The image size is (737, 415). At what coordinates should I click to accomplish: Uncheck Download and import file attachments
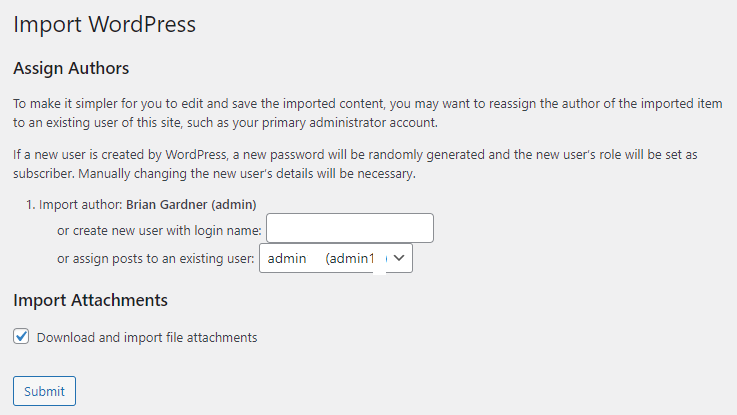pyautogui.click(x=21, y=337)
